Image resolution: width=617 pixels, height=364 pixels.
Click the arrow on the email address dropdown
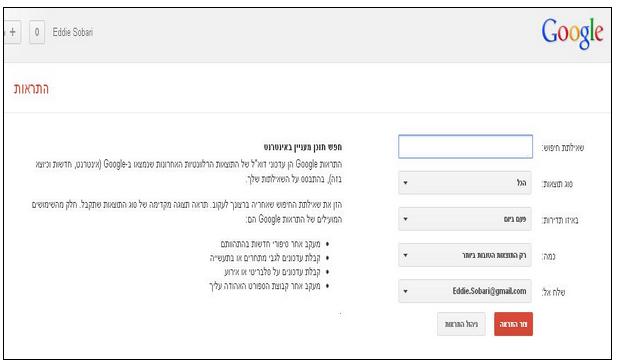pyautogui.click(x=405, y=292)
